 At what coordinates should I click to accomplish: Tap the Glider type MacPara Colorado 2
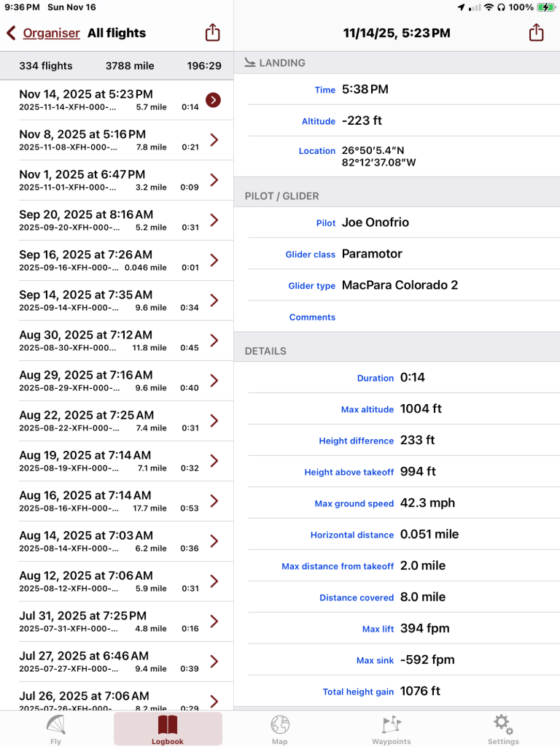pos(400,285)
